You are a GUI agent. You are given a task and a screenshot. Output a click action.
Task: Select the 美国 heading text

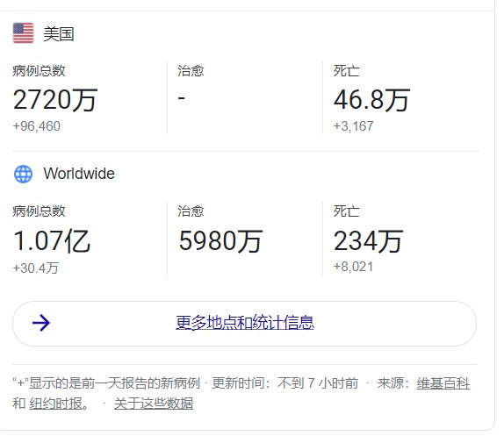click(59, 34)
